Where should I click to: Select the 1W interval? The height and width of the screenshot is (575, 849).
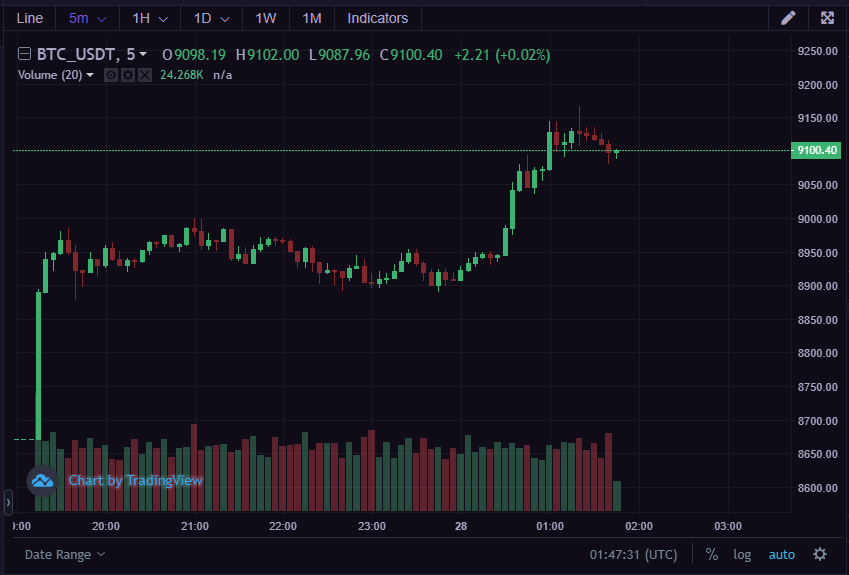(266, 18)
